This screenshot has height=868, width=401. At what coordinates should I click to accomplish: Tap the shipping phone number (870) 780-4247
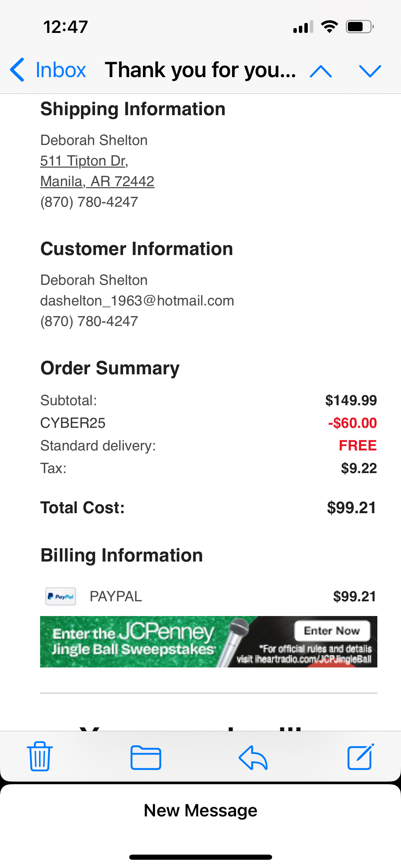(x=89, y=202)
